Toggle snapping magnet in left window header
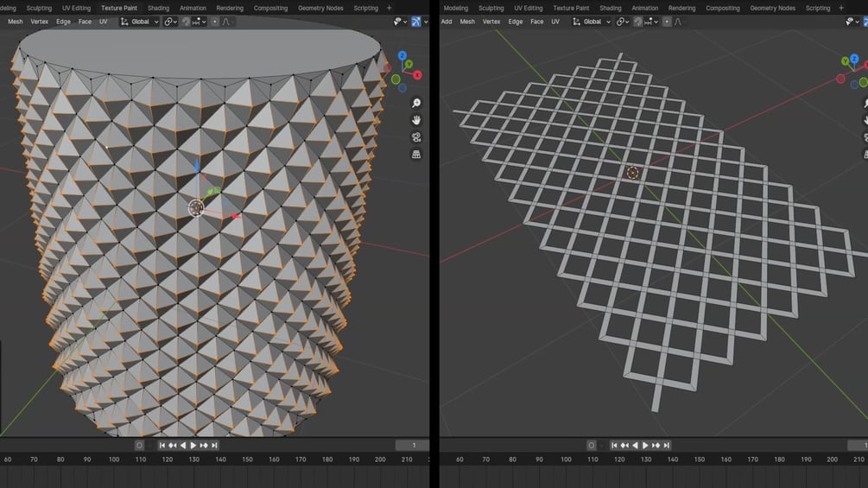The height and width of the screenshot is (488, 868). click(186, 22)
